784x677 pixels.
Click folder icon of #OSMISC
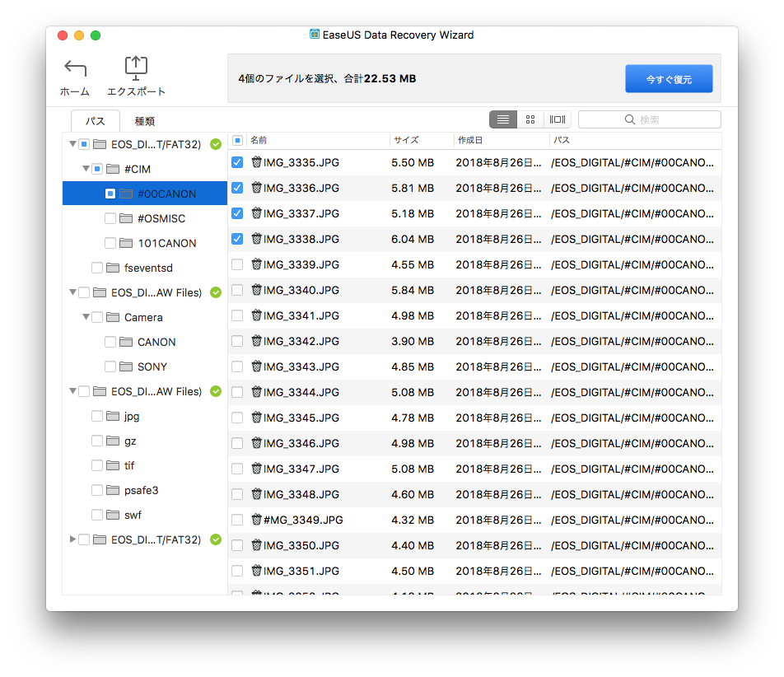point(126,218)
